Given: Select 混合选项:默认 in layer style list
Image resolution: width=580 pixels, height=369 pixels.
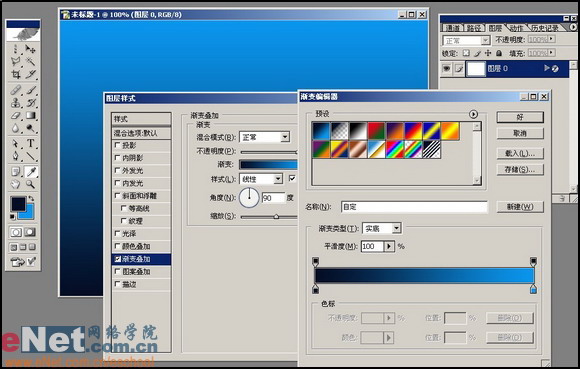Looking at the screenshot, I should tap(141, 133).
